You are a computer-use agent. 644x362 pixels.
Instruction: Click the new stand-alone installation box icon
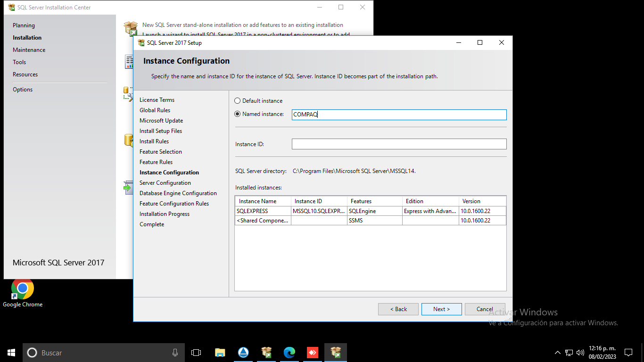pyautogui.click(x=131, y=28)
